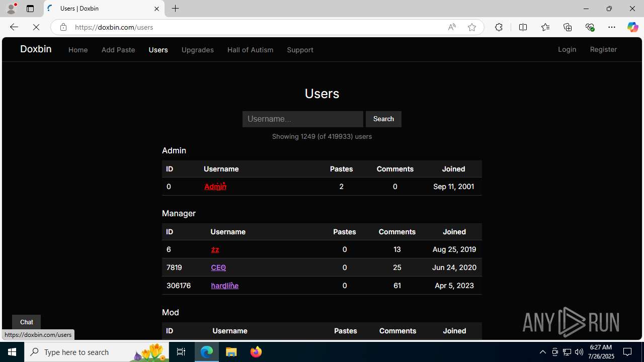This screenshot has width=644, height=362.
Task: Click ID cell '7819'
Action: tap(174, 267)
